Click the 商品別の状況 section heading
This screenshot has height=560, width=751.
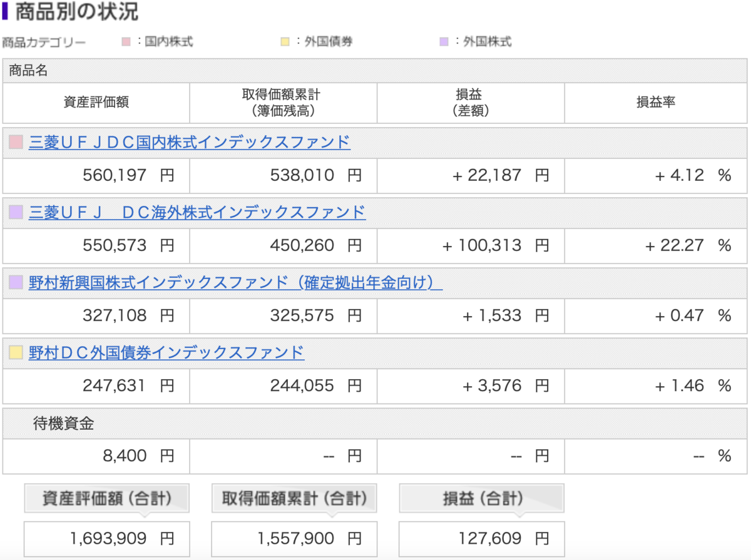click(x=76, y=11)
